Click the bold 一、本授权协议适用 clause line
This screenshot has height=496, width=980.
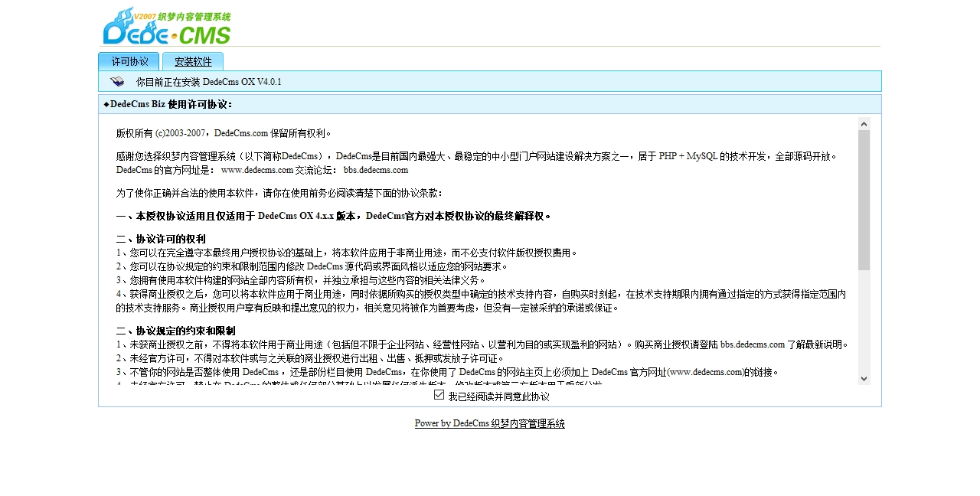334,216
